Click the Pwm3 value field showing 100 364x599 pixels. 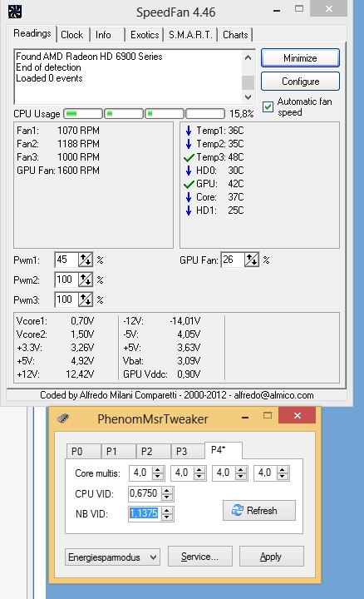coord(66,299)
